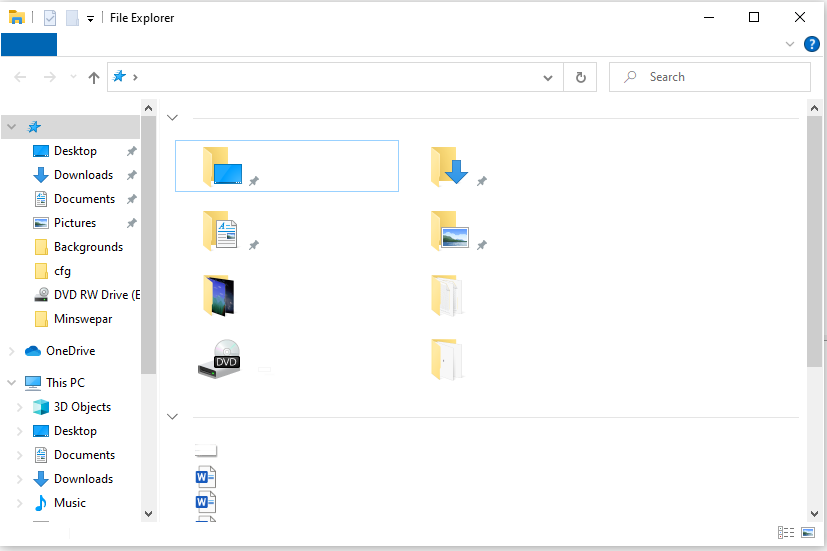Open the folder tile right of DVD drive

tap(447, 359)
